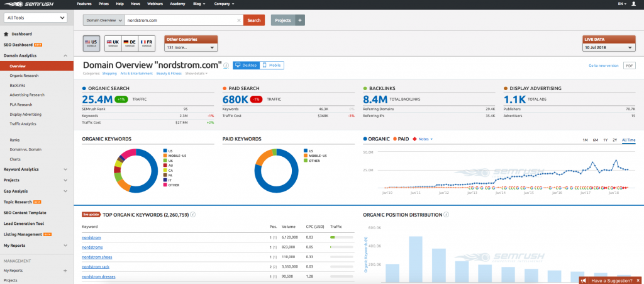Open the Other Countries dropdown
The image size is (644, 284).
click(191, 47)
